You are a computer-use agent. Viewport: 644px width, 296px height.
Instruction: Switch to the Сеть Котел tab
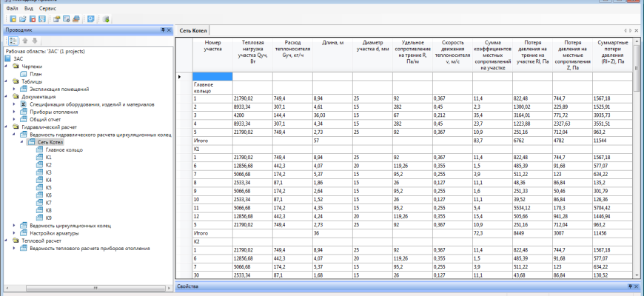pyautogui.click(x=195, y=30)
